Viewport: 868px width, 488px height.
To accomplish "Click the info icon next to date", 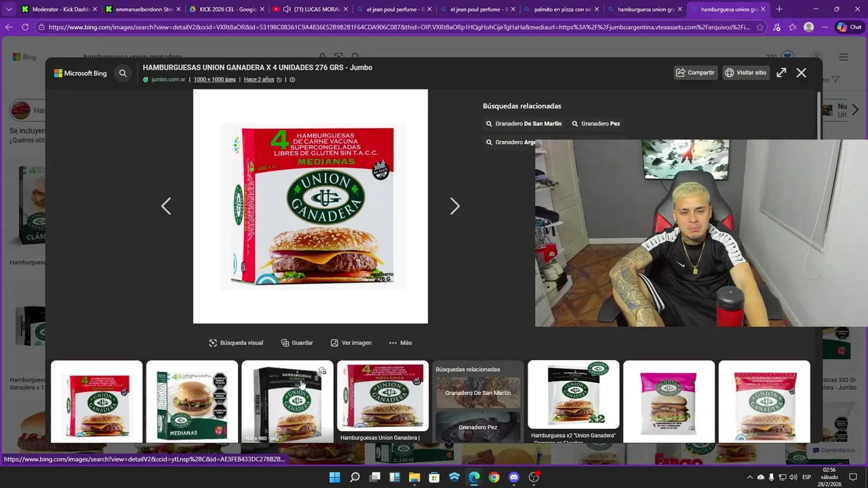I will pos(292,79).
